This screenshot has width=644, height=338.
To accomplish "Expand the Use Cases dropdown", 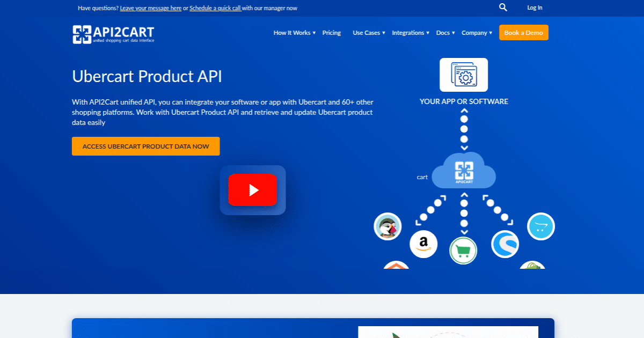I will tap(369, 33).
